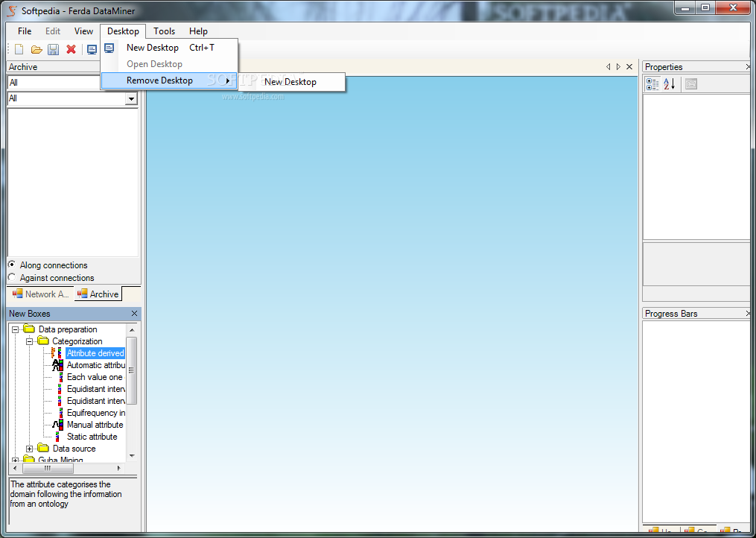
Task: Click New Boxes tree scroll down arrow
Action: click(x=132, y=456)
